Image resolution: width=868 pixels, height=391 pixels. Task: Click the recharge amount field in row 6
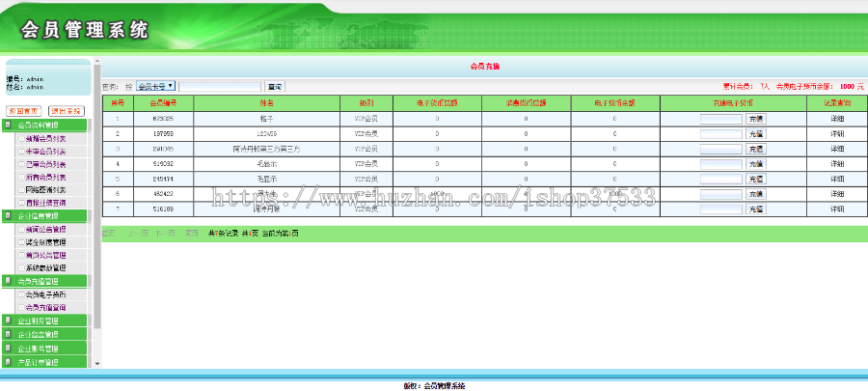720,194
